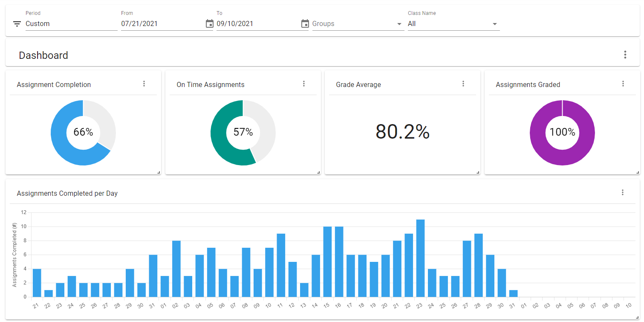Screen dimensions: 644x322
Task: Click the first bar for July 21
Action: pos(37,283)
